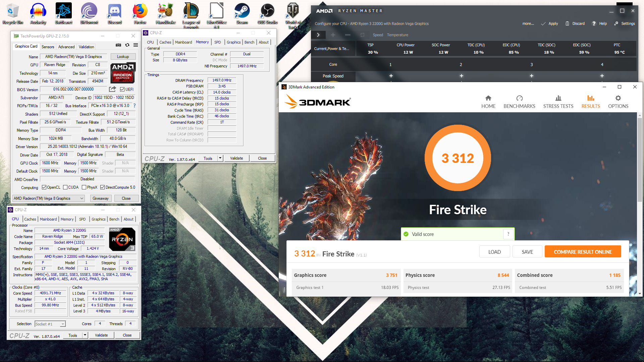644x362 pixels.
Task: Click GPU-Z screenshot camera icon
Action: [118, 45]
